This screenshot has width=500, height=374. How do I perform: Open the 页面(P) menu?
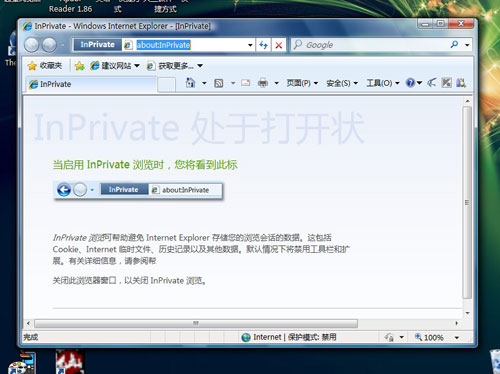pyautogui.click(x=302, y=83)
